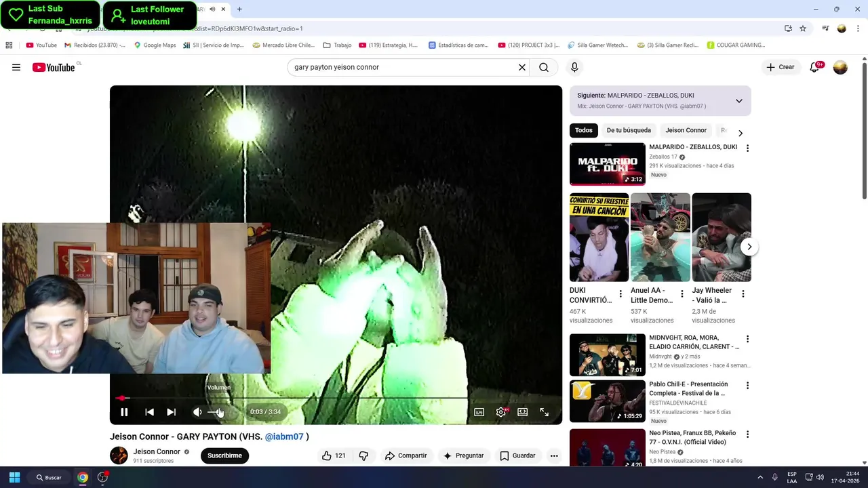Open taskbar volume speaker icon
Image resolution: width=868 pixels, height=488 pixels.
(820, 477)
